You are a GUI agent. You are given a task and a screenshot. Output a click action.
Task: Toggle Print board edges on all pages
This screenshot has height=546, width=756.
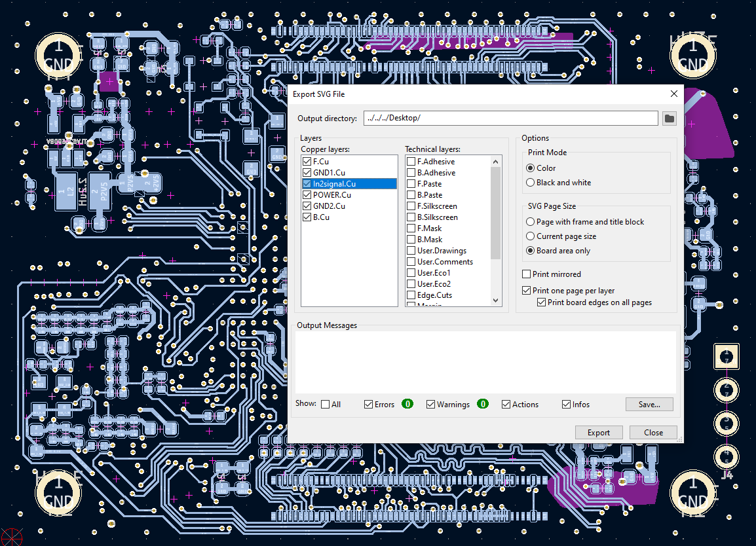(x=542, y=302)
